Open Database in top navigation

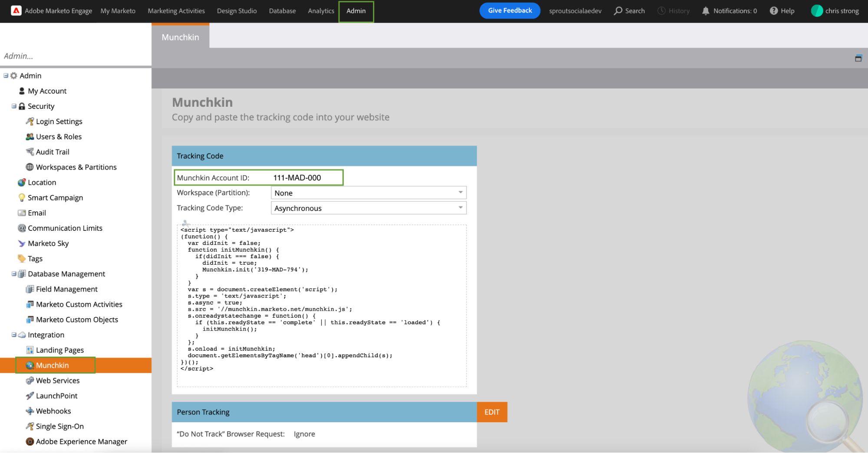click(x=282, y=11)
